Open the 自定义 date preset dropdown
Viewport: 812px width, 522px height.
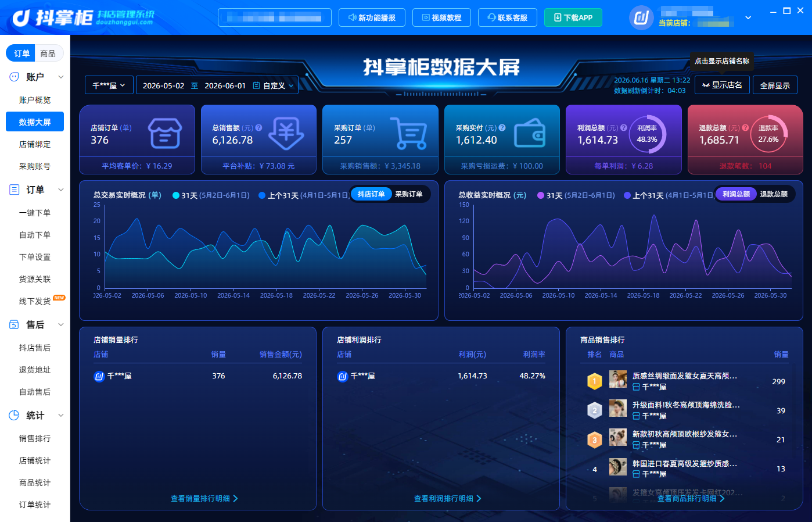[274, 85]
